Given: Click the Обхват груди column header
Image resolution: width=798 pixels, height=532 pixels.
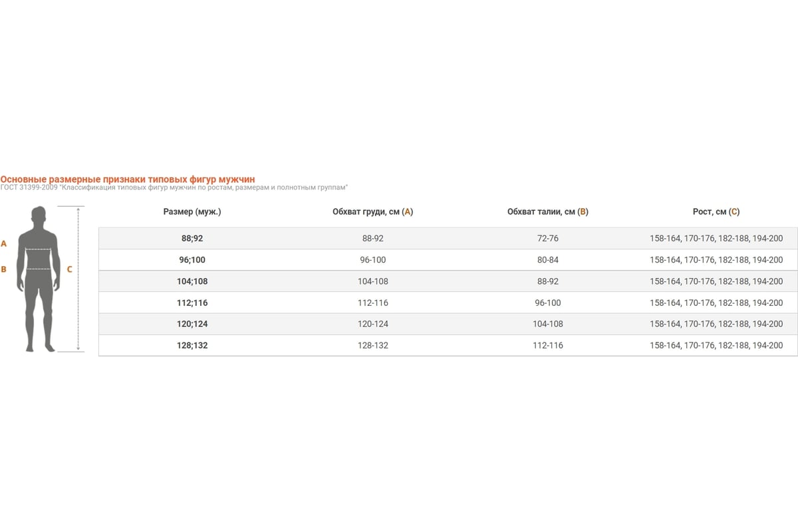Looking at the screenshot, I should 373,212.
